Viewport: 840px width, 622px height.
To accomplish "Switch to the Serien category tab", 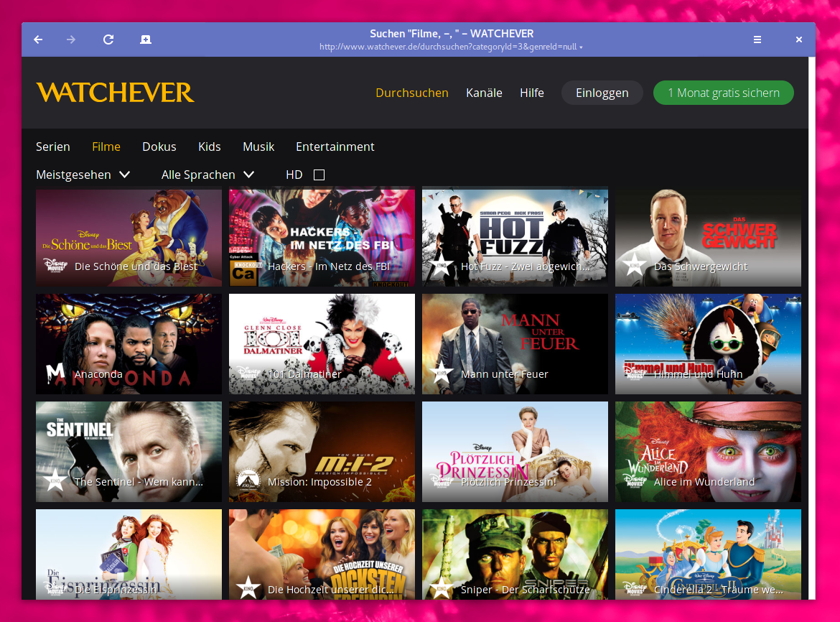I will pyautogui.click(x=53, y=147).
